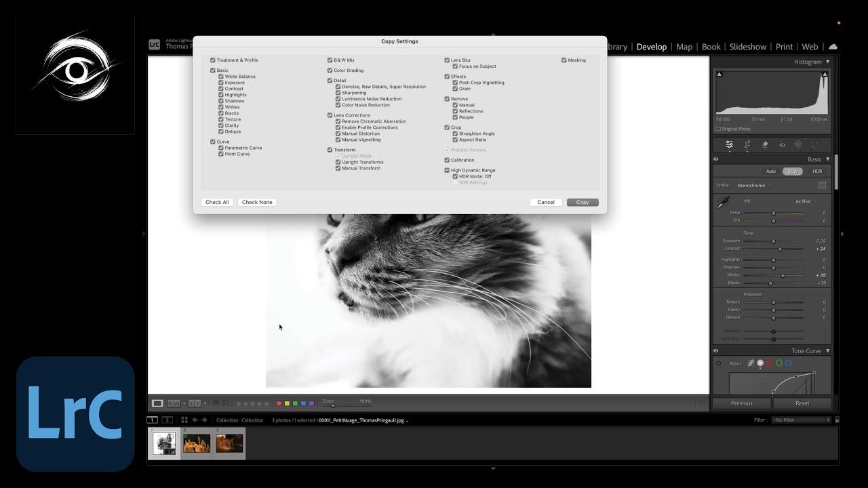Switch to Before/After YY view
Viewport: 868px width, 488px height.
click(194, 403)
